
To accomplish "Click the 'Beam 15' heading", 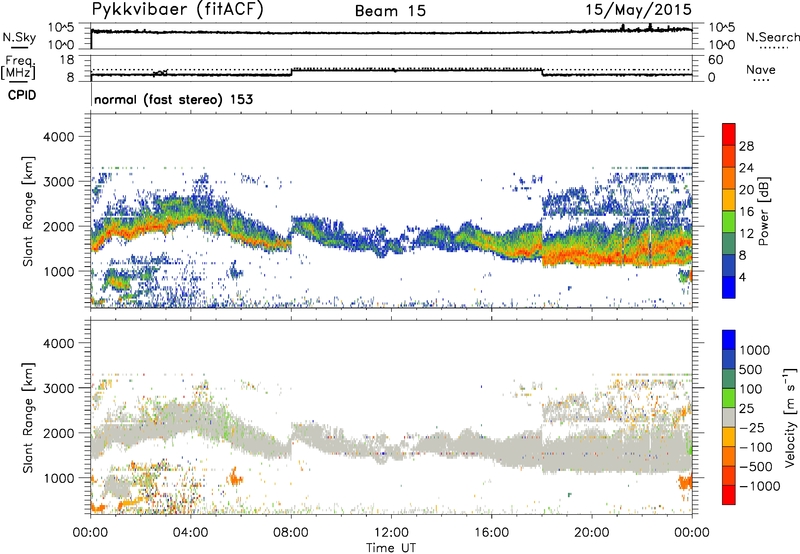I will click(x=390, y=11).
